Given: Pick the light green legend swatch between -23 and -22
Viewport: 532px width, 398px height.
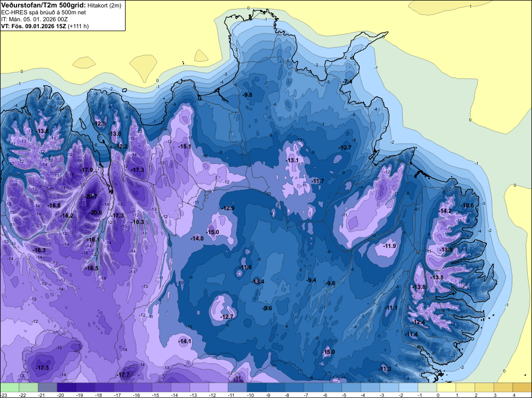Looking at the screenshot, I should point(10,387).
